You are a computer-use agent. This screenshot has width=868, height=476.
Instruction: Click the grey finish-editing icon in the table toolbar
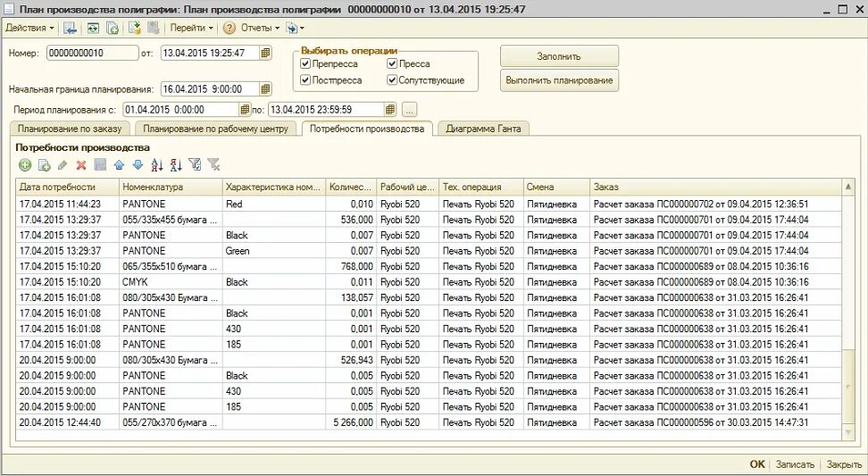tap(100, 164)
